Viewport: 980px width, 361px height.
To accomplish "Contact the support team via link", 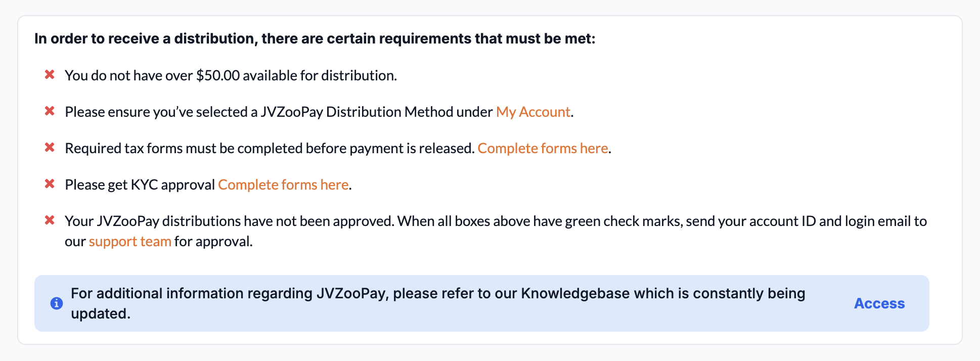I will point(130,241).
